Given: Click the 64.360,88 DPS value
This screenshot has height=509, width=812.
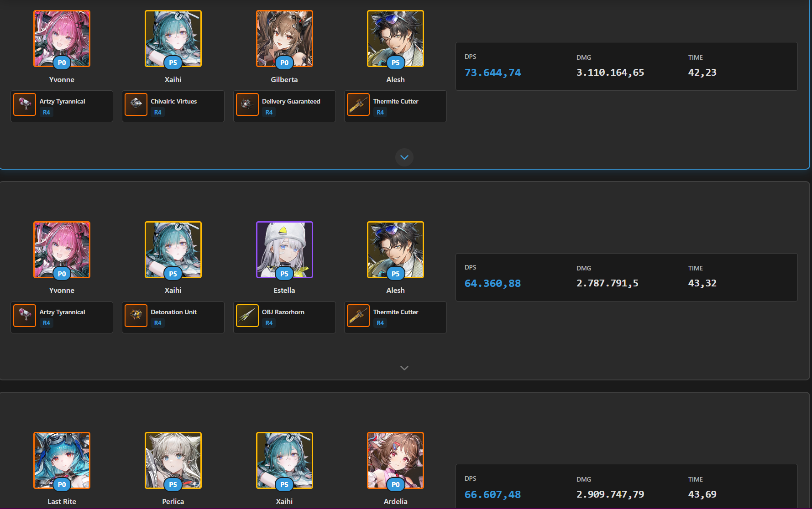Looking at the screenshot, I should coord(492,283).
